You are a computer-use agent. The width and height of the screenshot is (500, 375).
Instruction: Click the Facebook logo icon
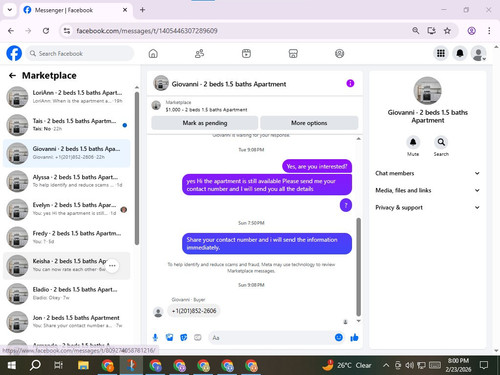[14, 53]
